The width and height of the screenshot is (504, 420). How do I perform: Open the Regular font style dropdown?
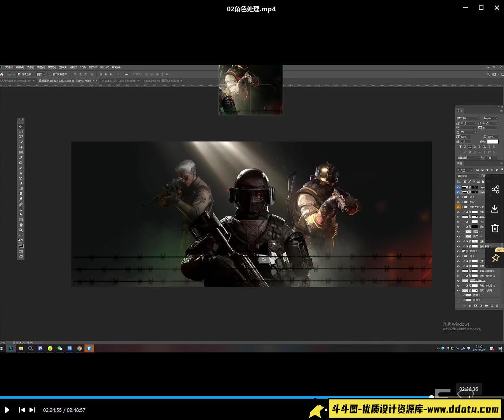tap(490, 118)
